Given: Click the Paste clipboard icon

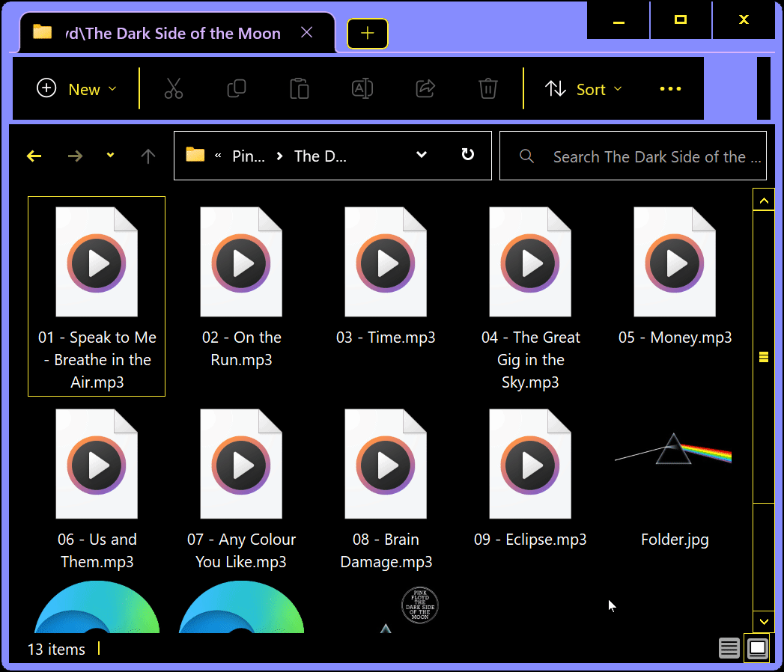Looking at the screenshot, I should click(300, 88).
